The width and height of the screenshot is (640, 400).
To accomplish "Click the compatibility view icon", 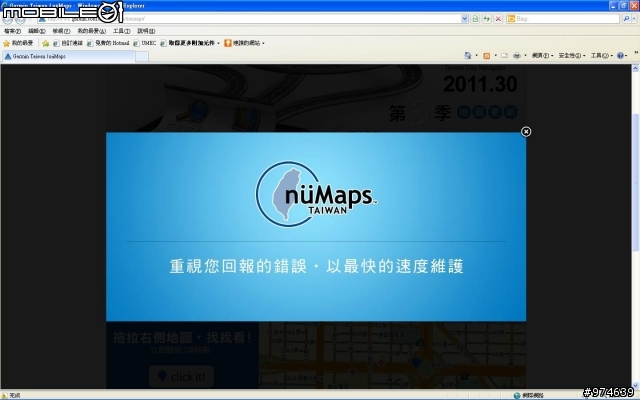I will [x=475, y=19].
